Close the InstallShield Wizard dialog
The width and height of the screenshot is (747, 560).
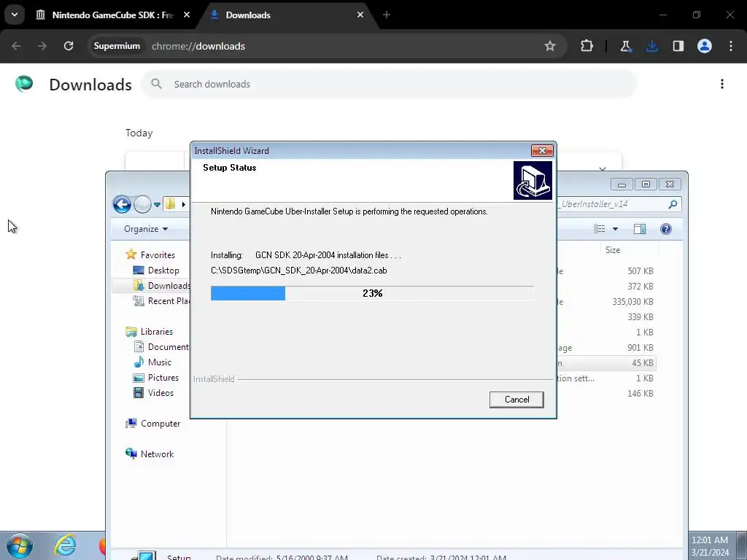coord(542,150)
